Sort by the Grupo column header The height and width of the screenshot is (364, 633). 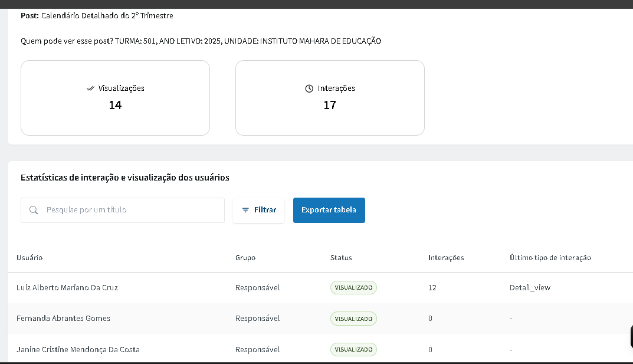tap(245, 257)
